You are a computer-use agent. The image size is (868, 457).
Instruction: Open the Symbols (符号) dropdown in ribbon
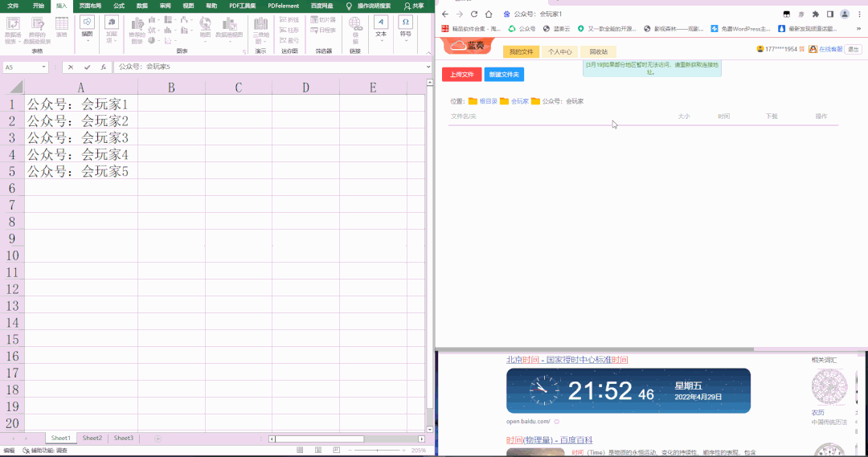coord(405,29)
